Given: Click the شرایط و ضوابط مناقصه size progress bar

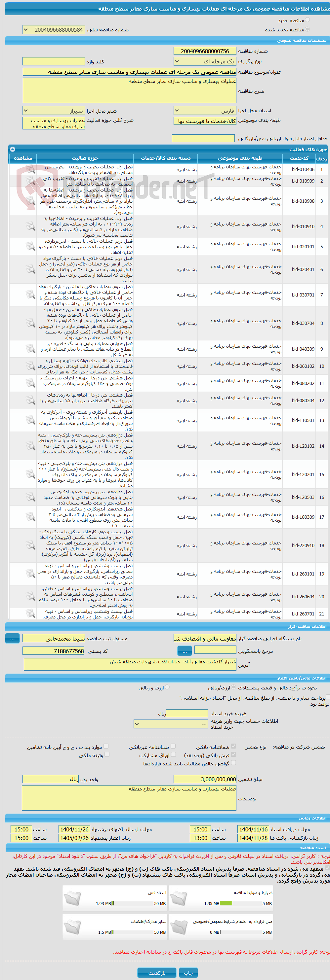Looking at the screenshot, I should [x=241, y=903].
